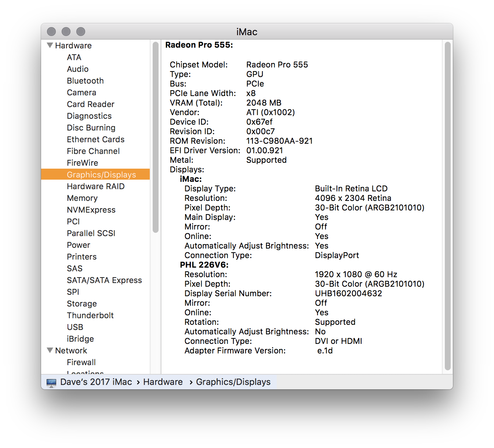Viewport: 494px width, 448px height.
Task: Click the Metal value Supported
Action: click(266, 160)
